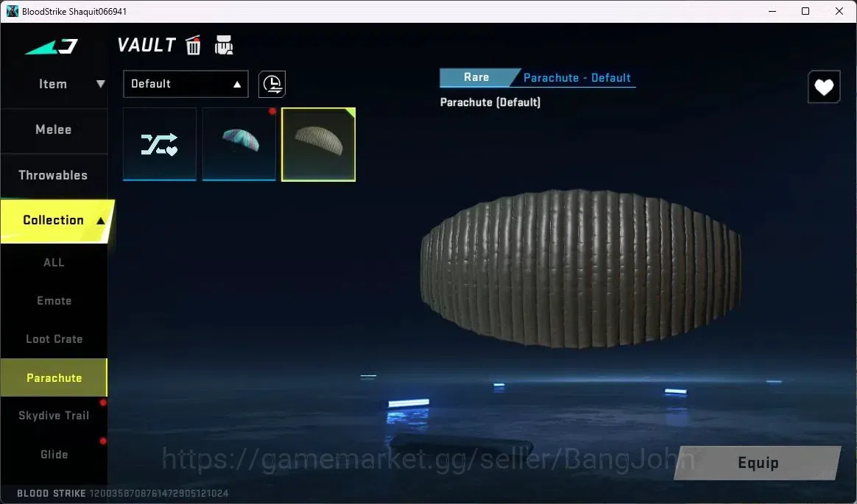Click the Blood Strike logo icon

coord(52,47)
